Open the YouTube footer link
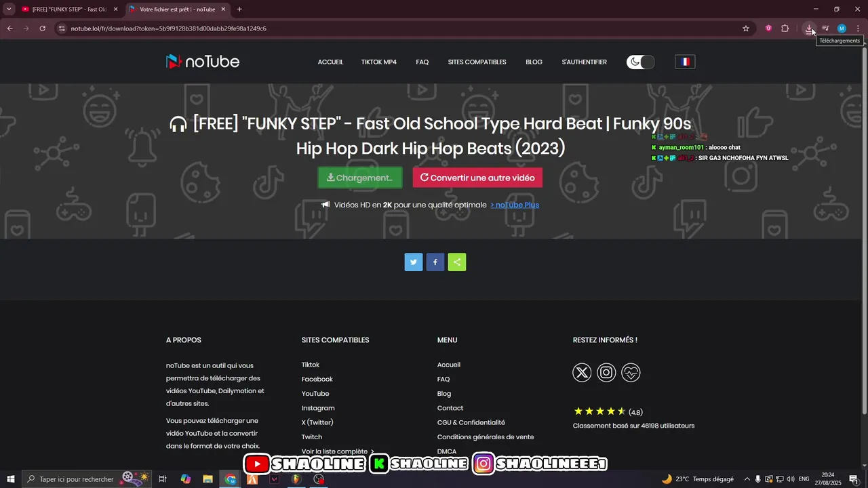Screen dimensions: 868x488 pyautogui.click(x=315, y=394)
